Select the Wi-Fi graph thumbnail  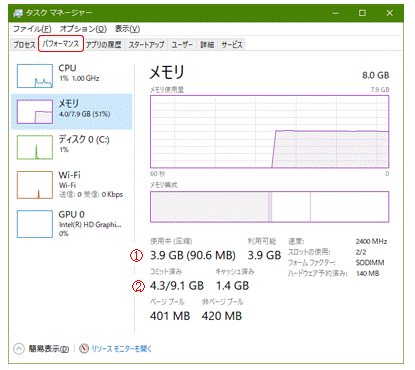[35, 185]
